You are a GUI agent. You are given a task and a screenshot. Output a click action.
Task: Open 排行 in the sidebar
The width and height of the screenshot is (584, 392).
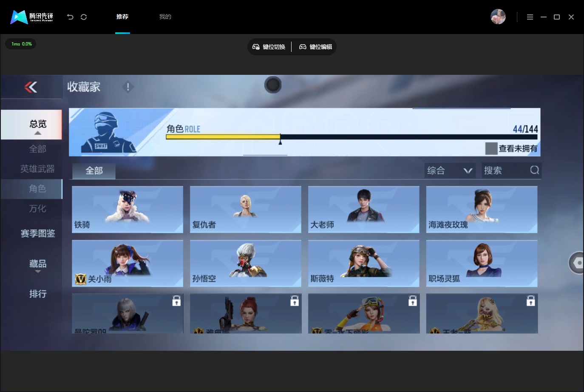tap(38, 294)
